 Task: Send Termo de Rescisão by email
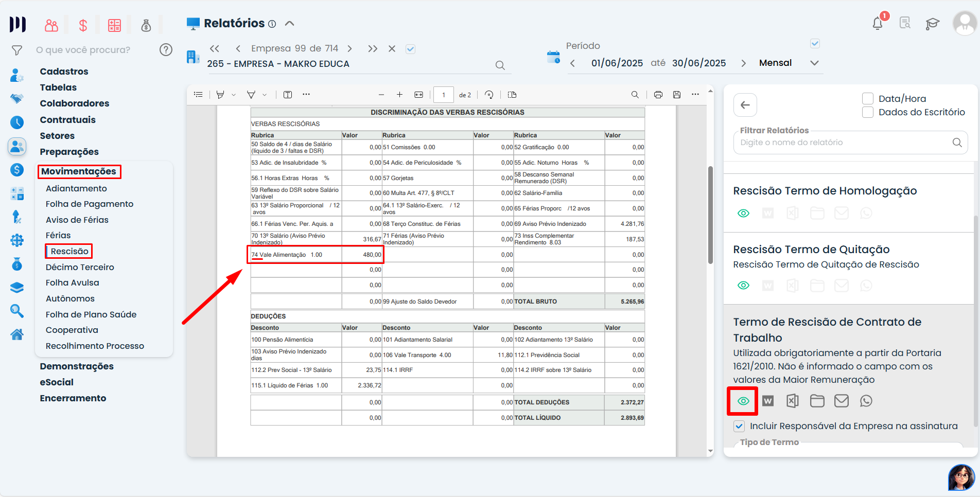(841, 401)
